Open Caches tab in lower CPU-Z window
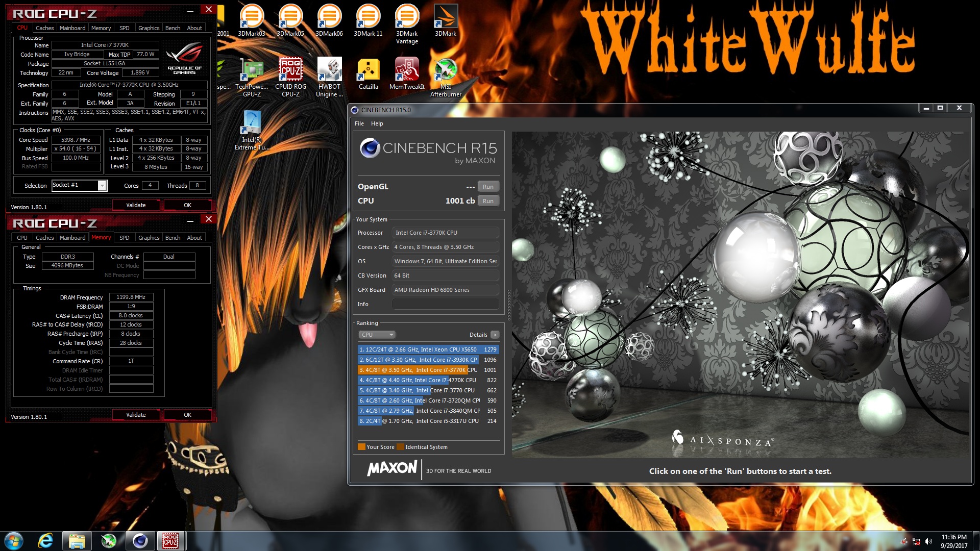980x551 pixels. 44,238
